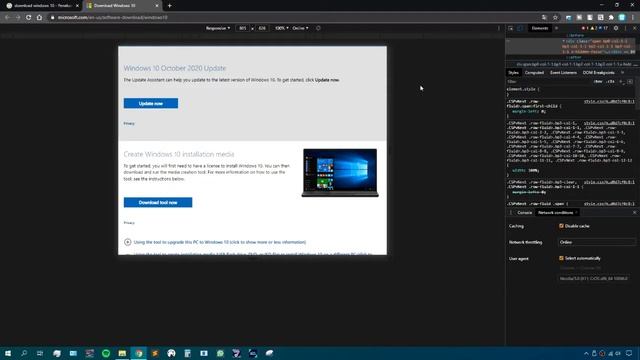Open the Privacy link under Download tool now
640x360 pixels.
[129, 223]
